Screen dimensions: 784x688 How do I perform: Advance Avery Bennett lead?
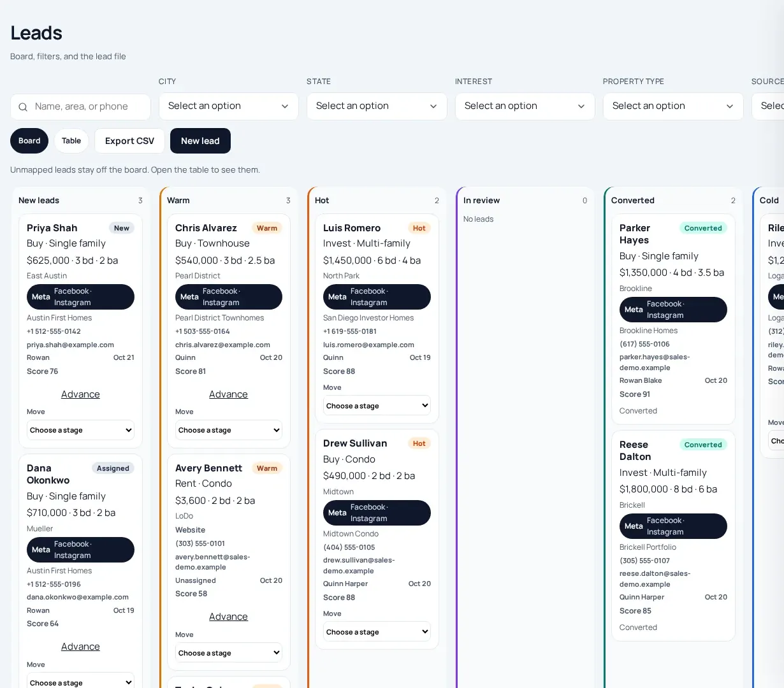pos(228,617)
